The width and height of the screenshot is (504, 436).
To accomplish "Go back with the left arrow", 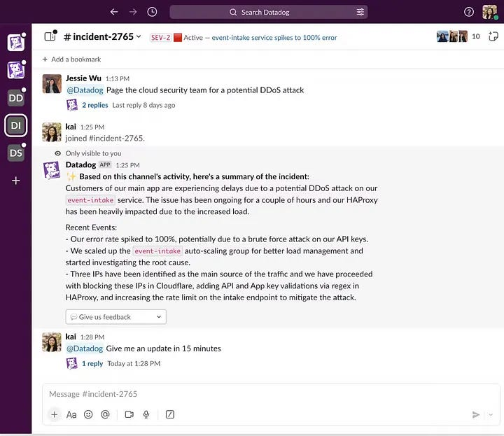I will (114, 12).
